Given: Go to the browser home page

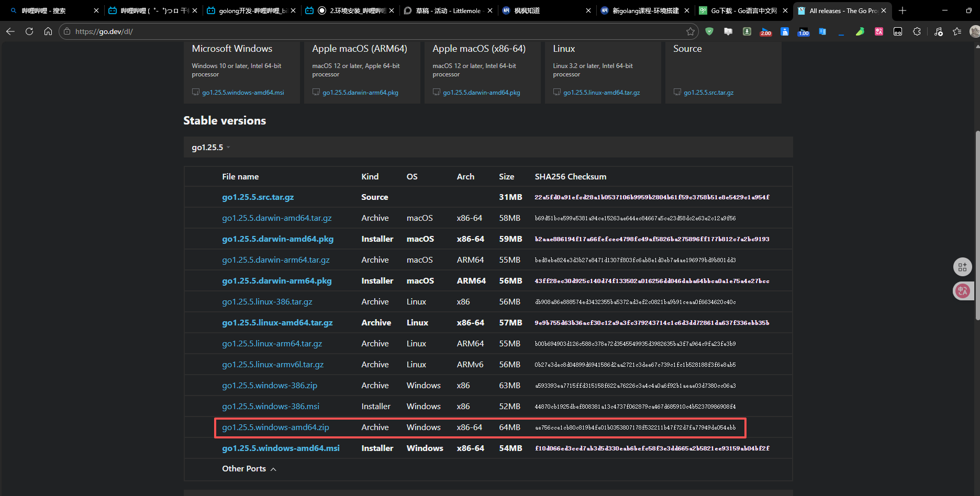Looking at the screenshot, I should tap(48, 31).
